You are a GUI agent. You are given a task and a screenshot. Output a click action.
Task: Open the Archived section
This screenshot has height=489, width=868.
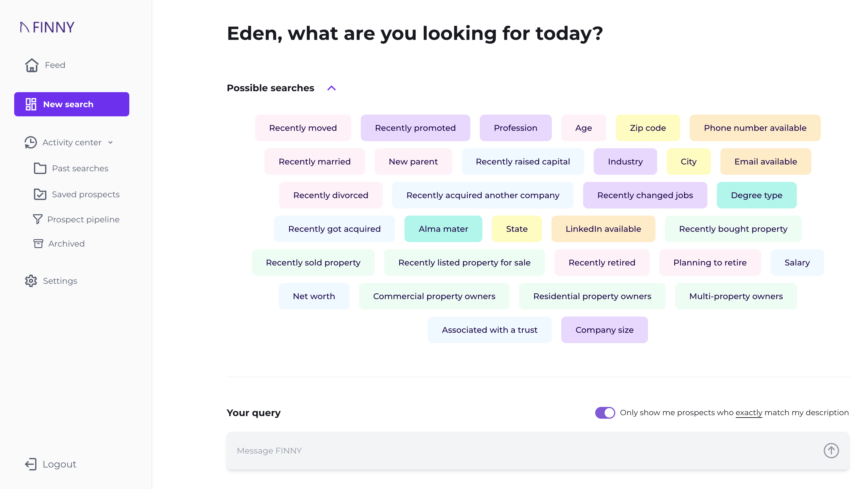(x=66, y=243)
